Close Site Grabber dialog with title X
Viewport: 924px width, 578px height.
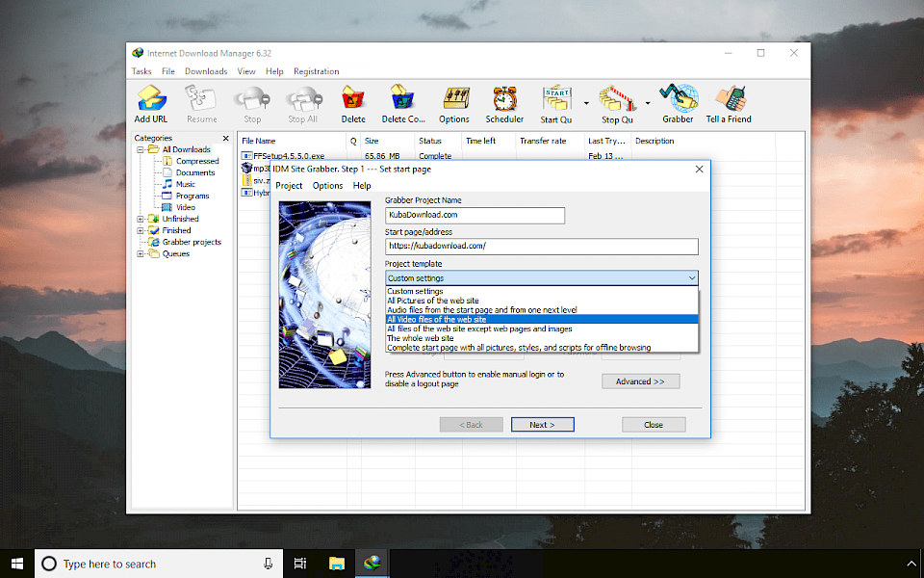click(699, 170)
